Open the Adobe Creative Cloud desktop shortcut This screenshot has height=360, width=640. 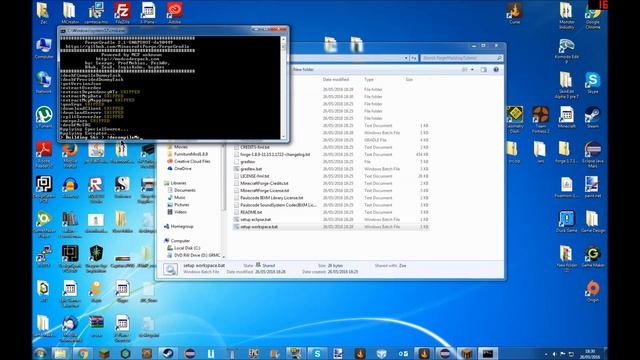click(174, 12)
